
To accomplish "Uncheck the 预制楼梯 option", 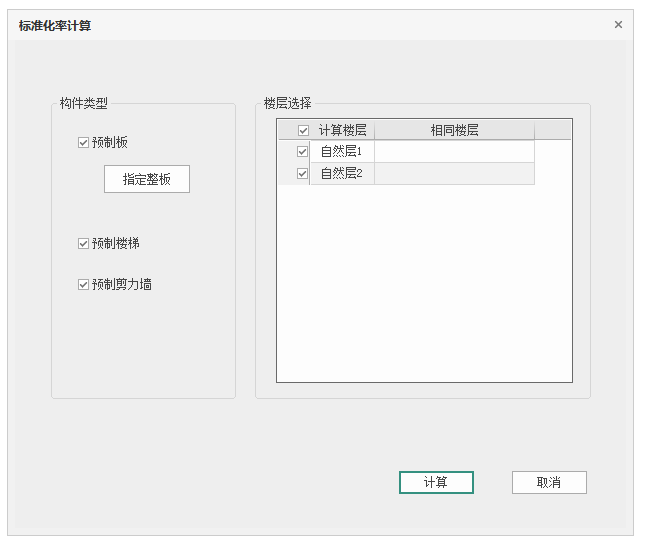I will coord(84,244).
